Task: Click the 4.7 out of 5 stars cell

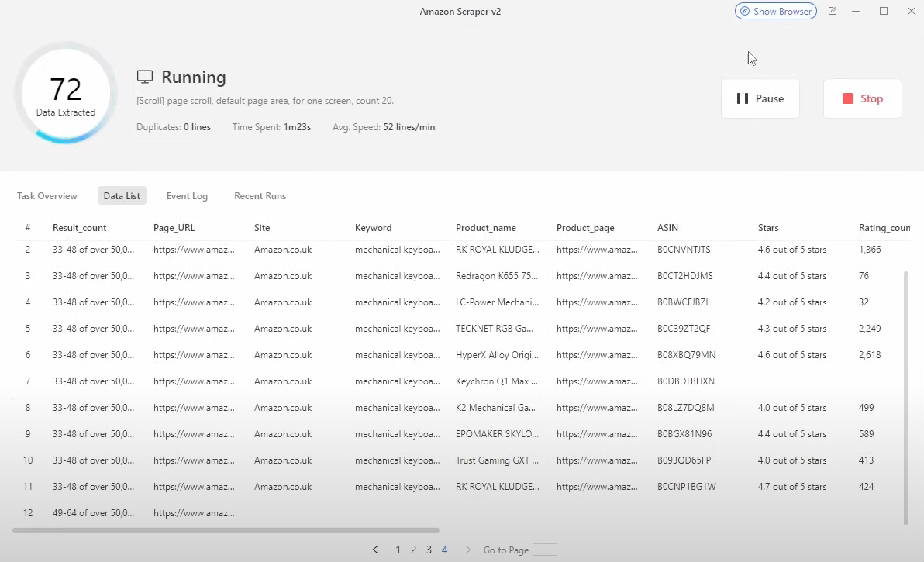Action: click(x=792, y=487)
